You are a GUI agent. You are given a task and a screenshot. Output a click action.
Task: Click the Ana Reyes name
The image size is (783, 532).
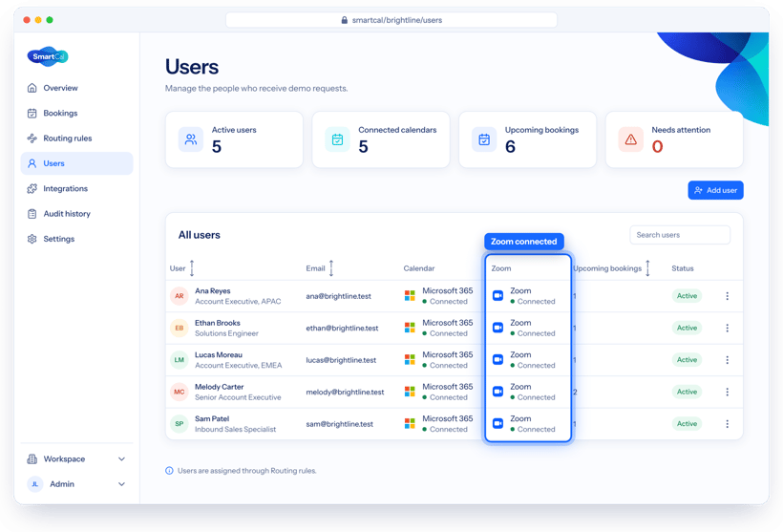(x=213, y=290)
